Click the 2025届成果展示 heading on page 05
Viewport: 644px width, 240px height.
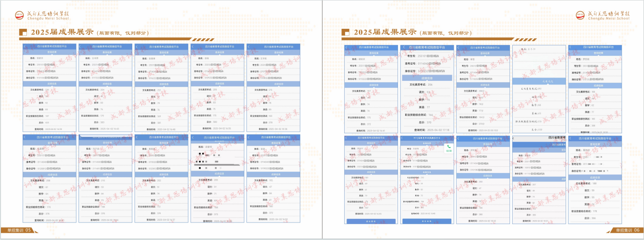coord(62,33)
